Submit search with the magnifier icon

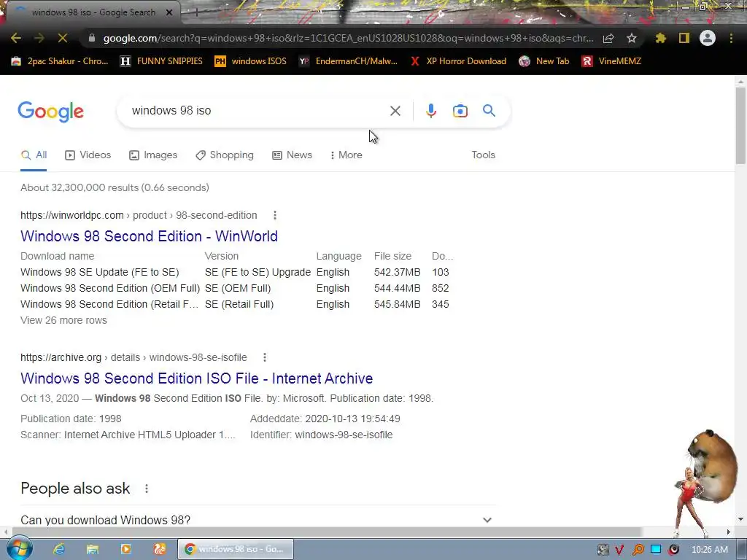pos(489,111)
